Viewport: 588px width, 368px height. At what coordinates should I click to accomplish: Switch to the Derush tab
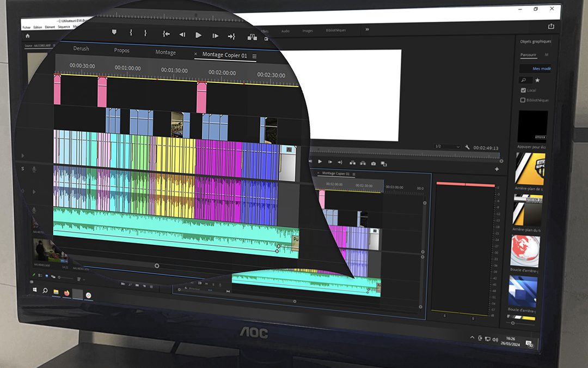pos(81,49)
